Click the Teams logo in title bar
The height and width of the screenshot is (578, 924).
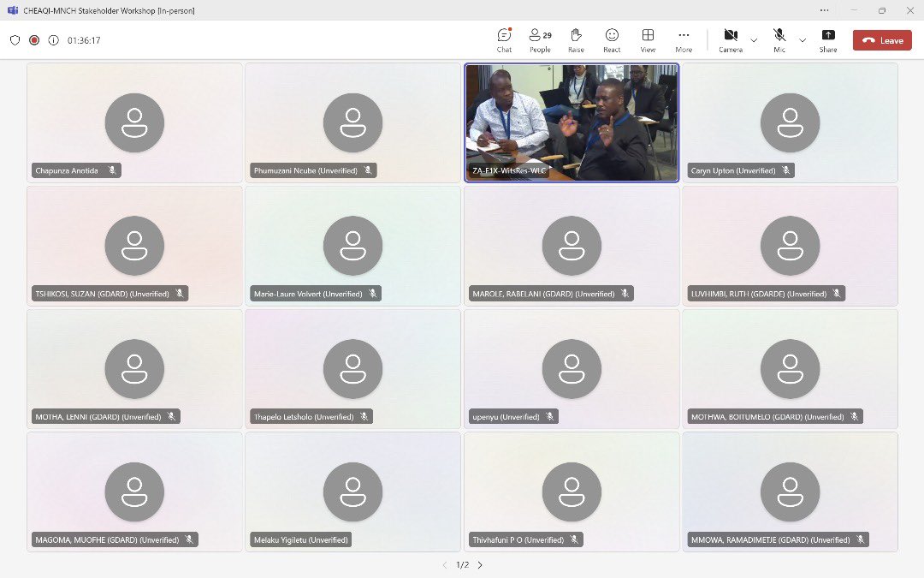[12, 10]
